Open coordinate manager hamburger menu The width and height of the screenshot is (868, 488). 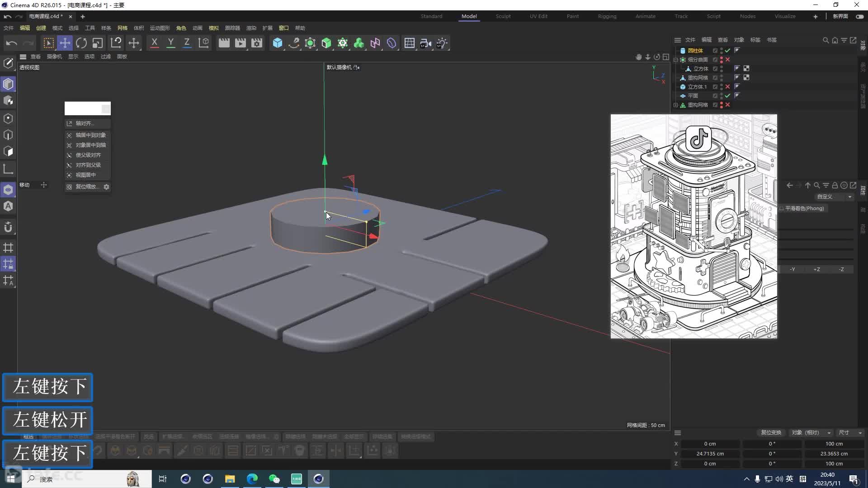point(678,432)
